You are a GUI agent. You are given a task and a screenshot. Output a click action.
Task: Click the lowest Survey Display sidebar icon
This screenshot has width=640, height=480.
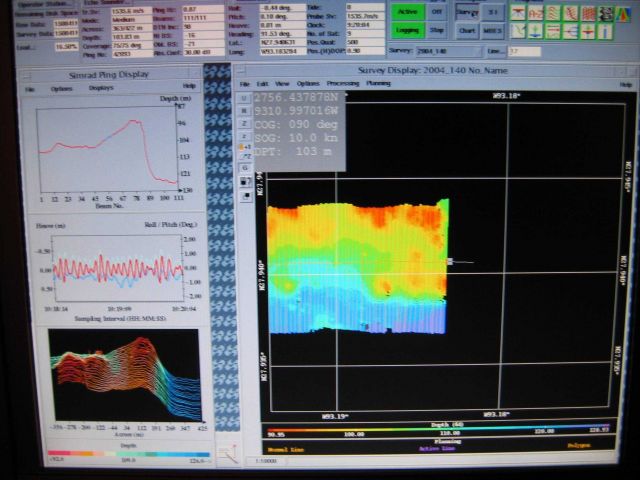(246, 197)
